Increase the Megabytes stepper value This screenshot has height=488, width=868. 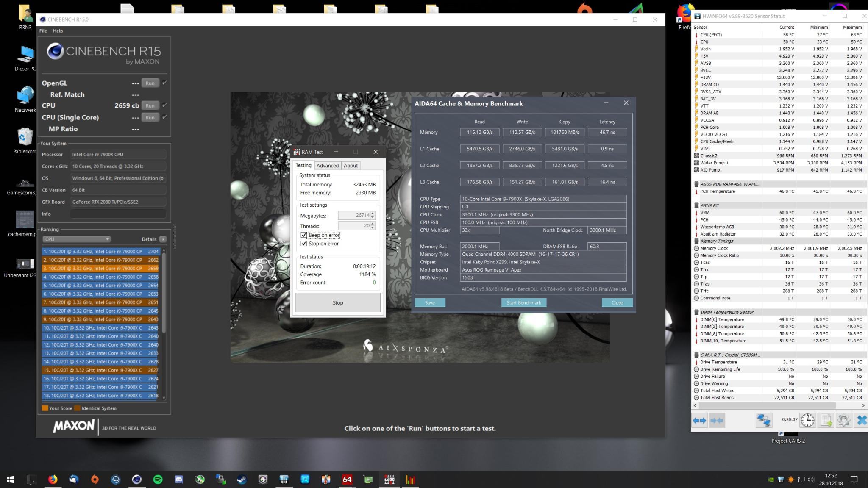pos(373,213)
